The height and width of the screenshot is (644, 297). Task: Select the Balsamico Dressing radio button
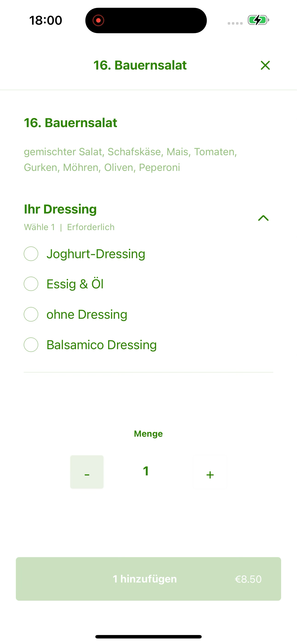pyautogui.click(x=31, y=345)
